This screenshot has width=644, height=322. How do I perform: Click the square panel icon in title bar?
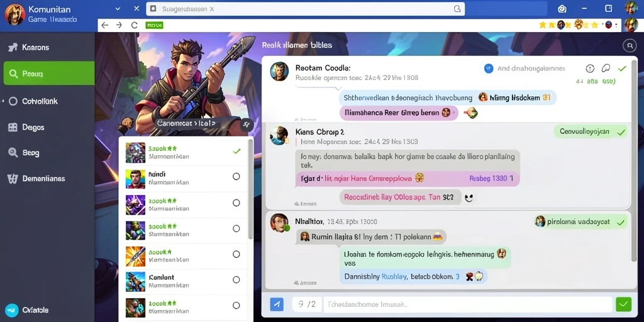[609, 8]
